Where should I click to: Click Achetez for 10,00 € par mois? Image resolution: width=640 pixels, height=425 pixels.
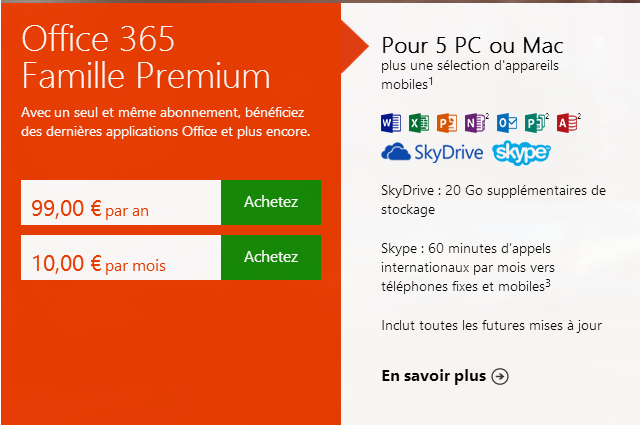pyautogui.click(x=271, y=257)
